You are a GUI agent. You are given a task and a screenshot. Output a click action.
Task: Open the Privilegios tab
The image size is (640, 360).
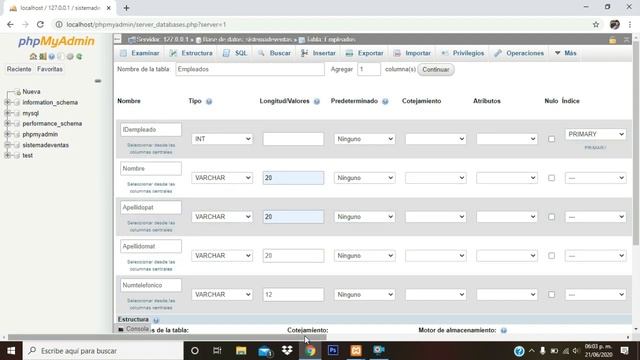(463, 53)
